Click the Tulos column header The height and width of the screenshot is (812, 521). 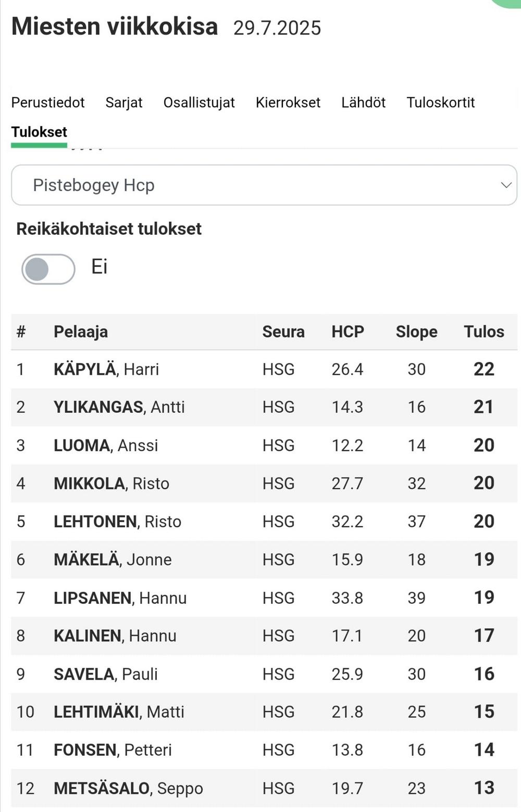484,332
